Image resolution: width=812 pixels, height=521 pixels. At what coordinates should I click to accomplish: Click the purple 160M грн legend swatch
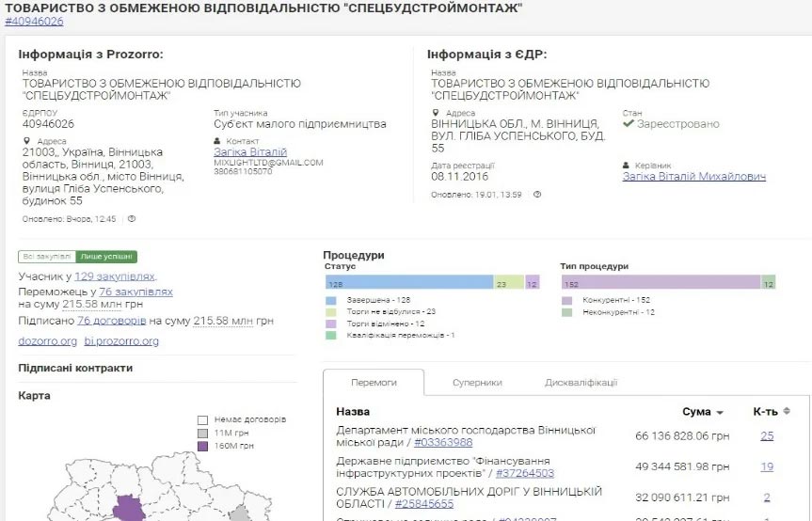point(202,446)
